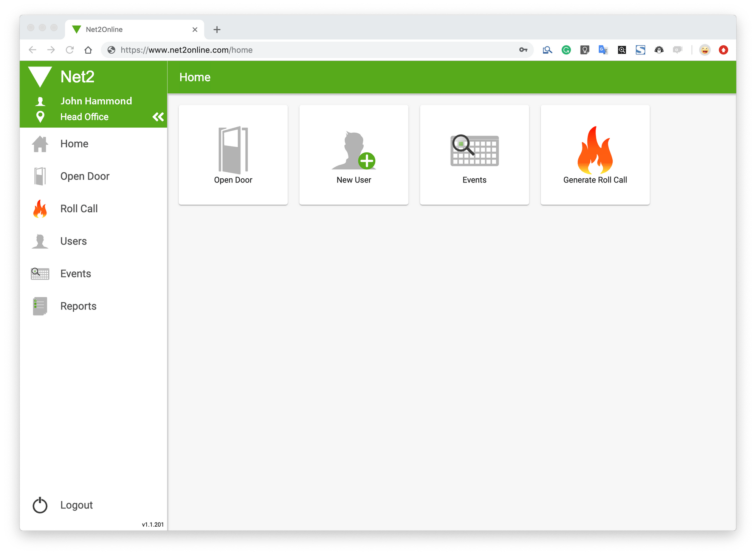Viewport: 756px width, 555px height.
Task: Click the Open Door icon in the sidebar
Action: pos(40,176)
